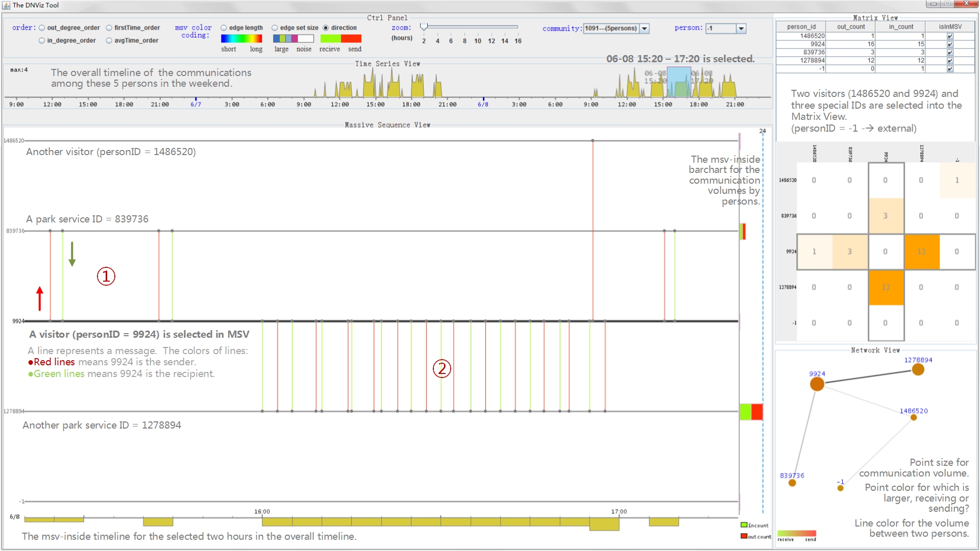The image size is (980, 551).
Task: Select person_id 9924 cell in table
Action: pyautogui.click(x=801, y=44)
